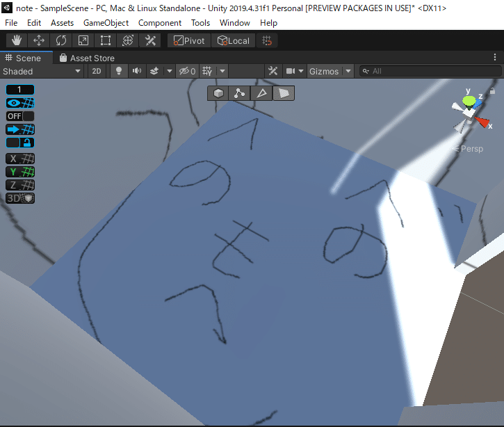
Task: Open the Edit menu
Action: (34, 23)
